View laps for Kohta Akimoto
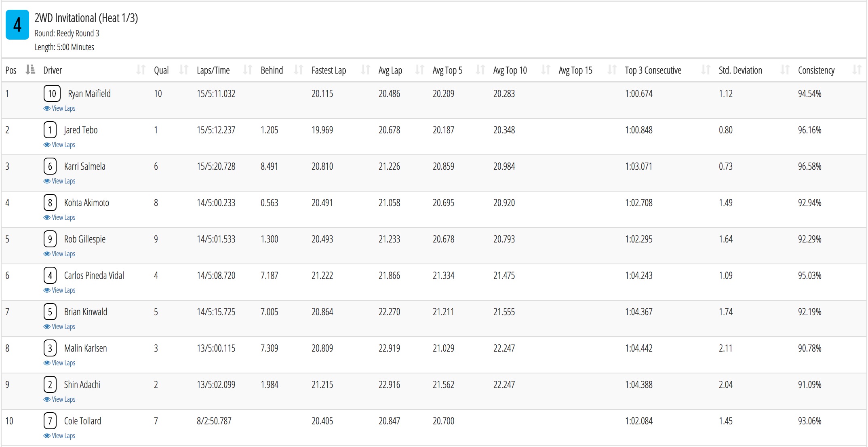Screen dimensions: 868x447 click(x=59, y=217)
